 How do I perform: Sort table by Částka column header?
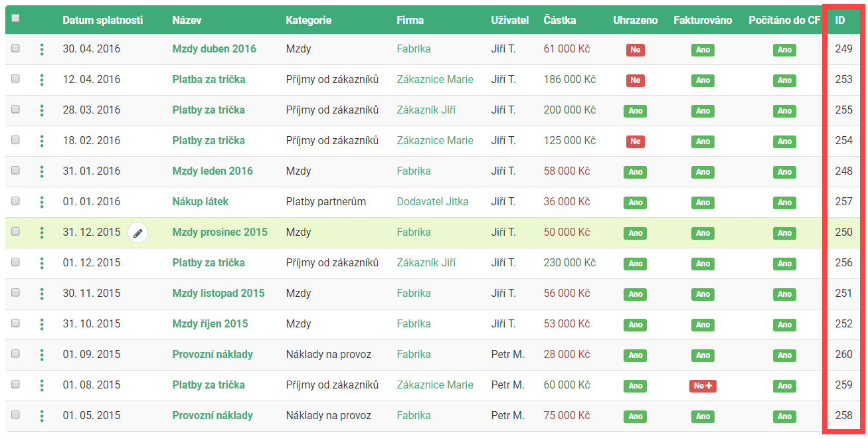point(559,20)
